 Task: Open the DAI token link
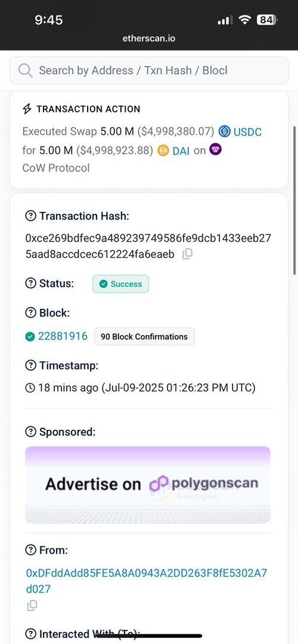(181, 151)
